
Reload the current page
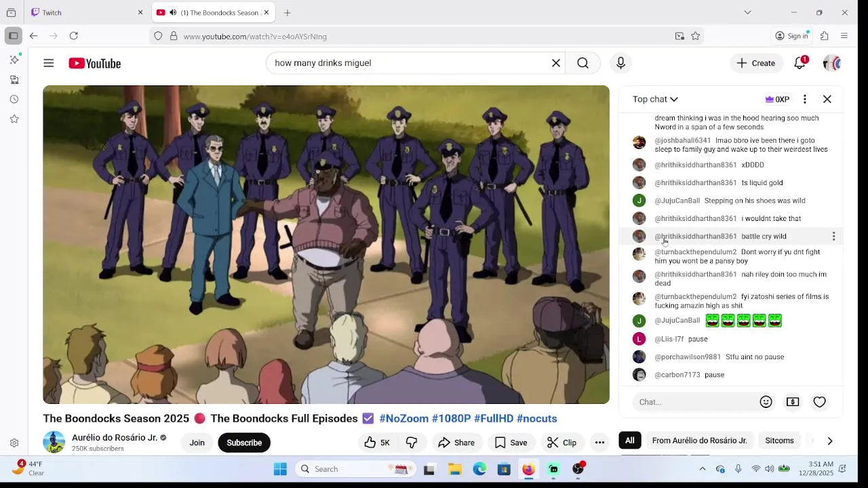tap(74, 36)
